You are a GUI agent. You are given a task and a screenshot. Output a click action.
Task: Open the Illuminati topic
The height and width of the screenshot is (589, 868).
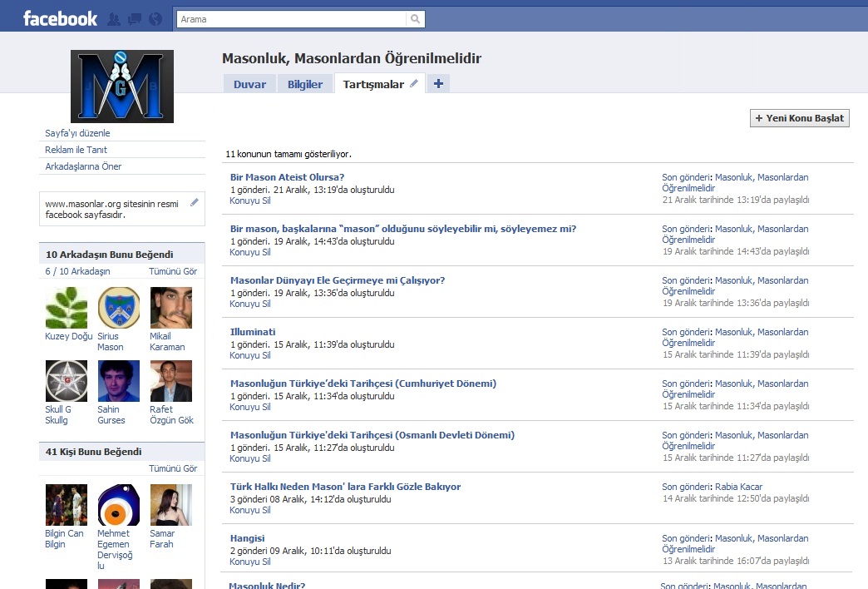click(x=253, y=332)
